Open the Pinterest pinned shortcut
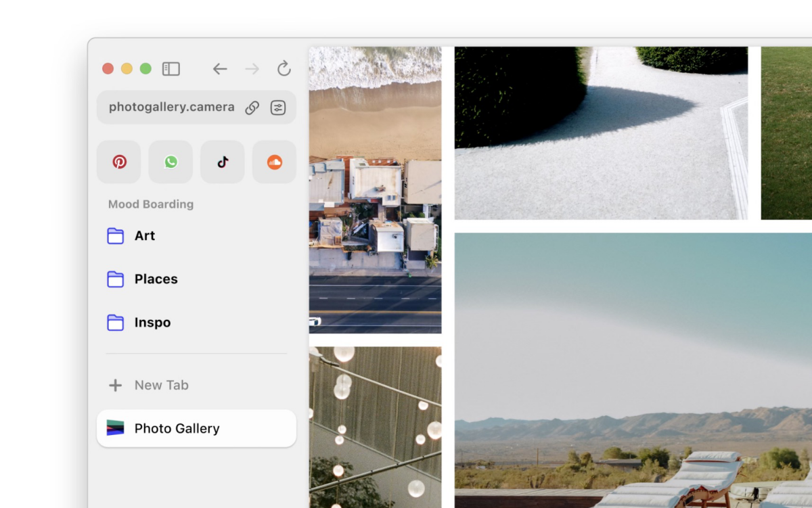Screen dimensions: 812x508 [x=119, y=162]
